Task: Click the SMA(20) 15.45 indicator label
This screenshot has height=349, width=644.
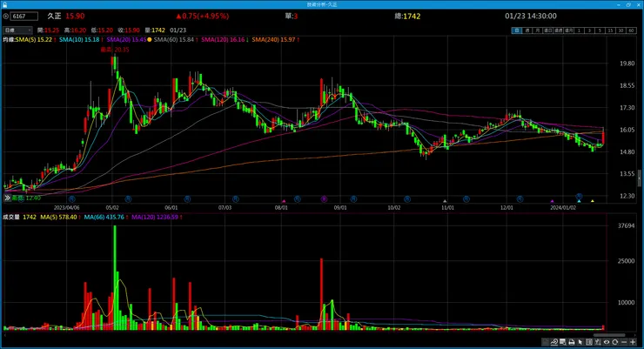Action: [x=126, y=40]
